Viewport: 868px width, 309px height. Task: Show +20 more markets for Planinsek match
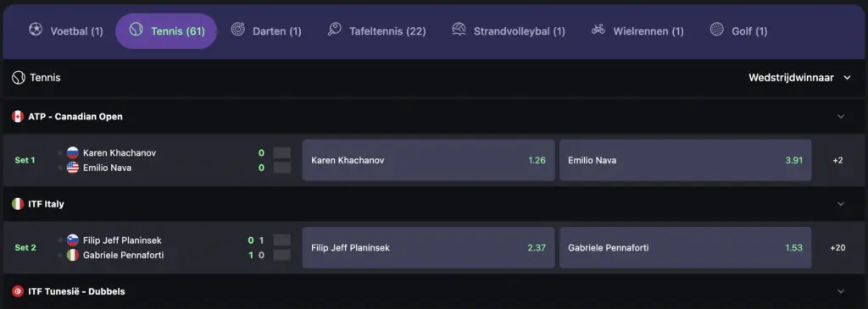(x=837, y=248)
